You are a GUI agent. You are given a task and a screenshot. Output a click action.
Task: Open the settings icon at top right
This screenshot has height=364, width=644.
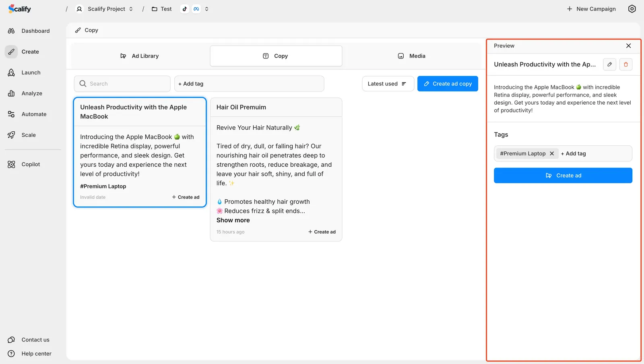632,9
